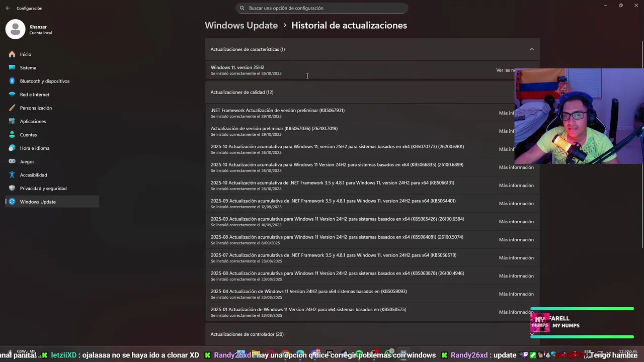Open Sistema settings icon
The height and width of the screenshot is (362, 644).
[12, 67]
